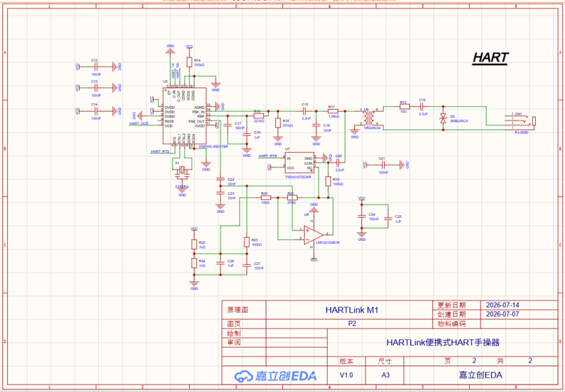565x392 pixels.
Task: Click the HARTLink便携式HART手操器 description text
Action: [x=443, y=342]
